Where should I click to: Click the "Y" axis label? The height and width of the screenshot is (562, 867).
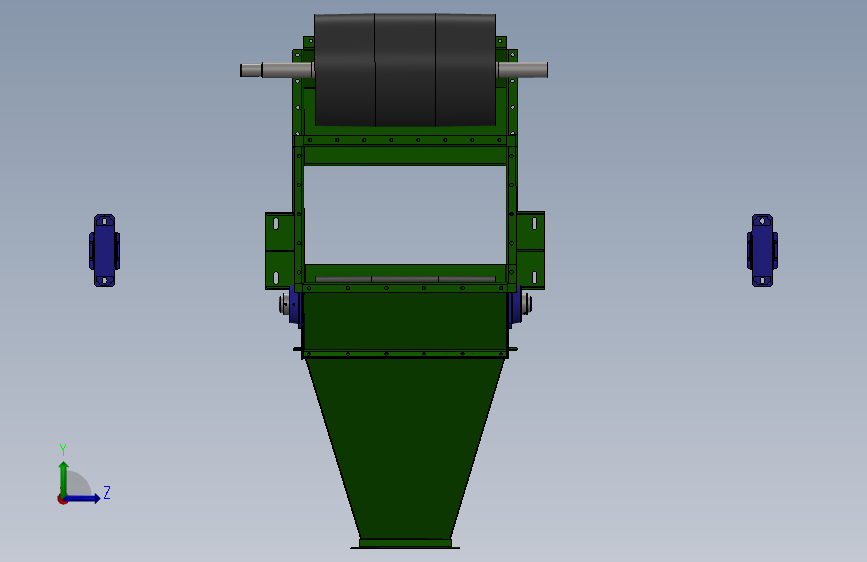coord(63,449)
